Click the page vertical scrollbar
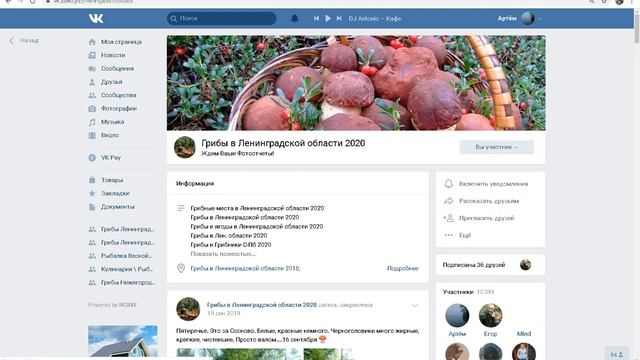The image size is (640, 360). [636, 28]
